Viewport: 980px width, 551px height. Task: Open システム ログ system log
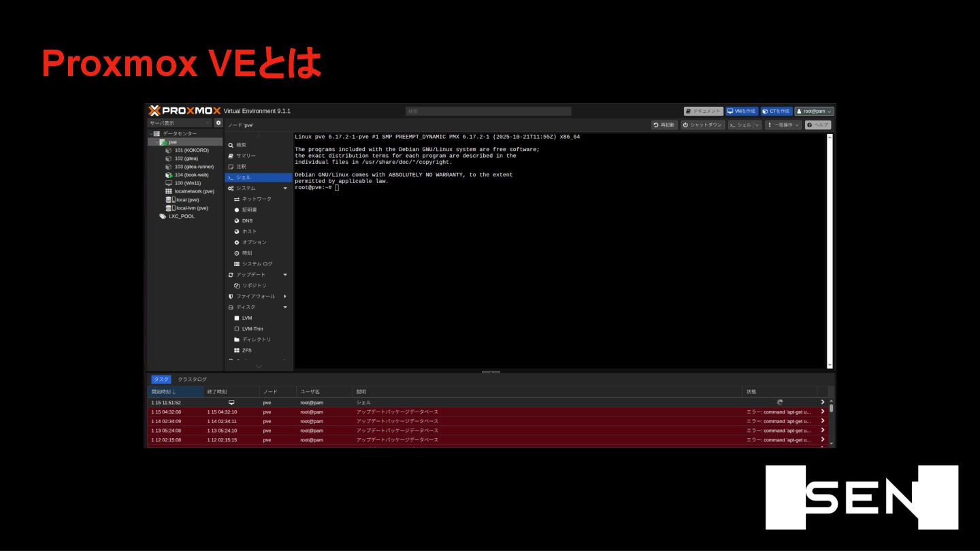(259, 264)
